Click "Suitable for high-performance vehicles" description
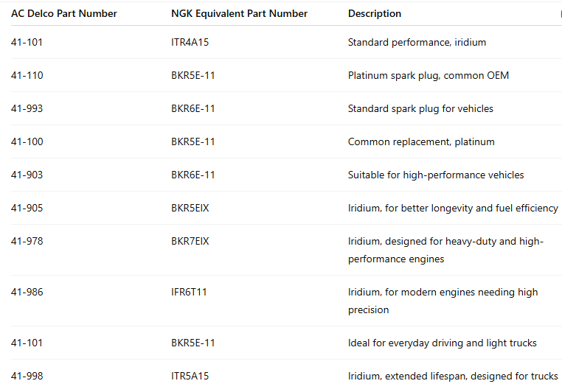The image size is (562, 392). (436, 175)
